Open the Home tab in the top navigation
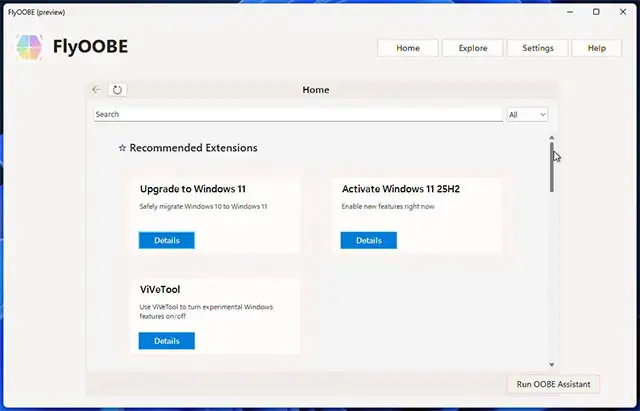This screenshot has height=411, width=640. pos(408,48)
